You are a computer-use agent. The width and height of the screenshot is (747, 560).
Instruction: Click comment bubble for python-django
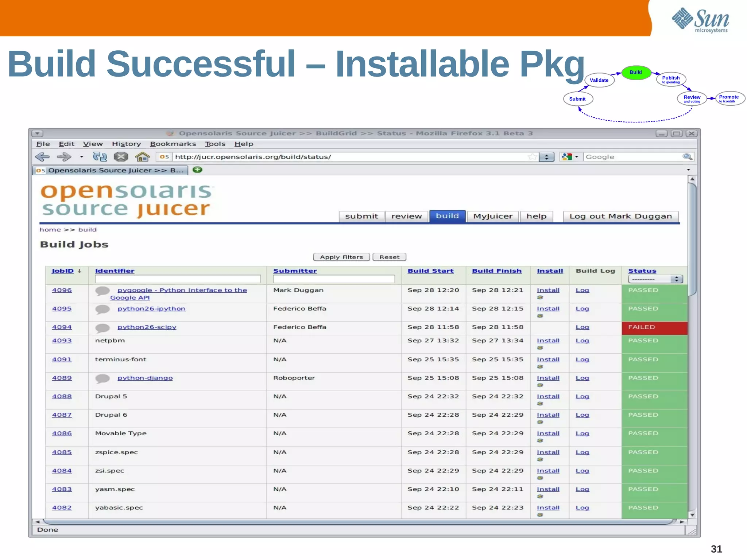point(102,379)
